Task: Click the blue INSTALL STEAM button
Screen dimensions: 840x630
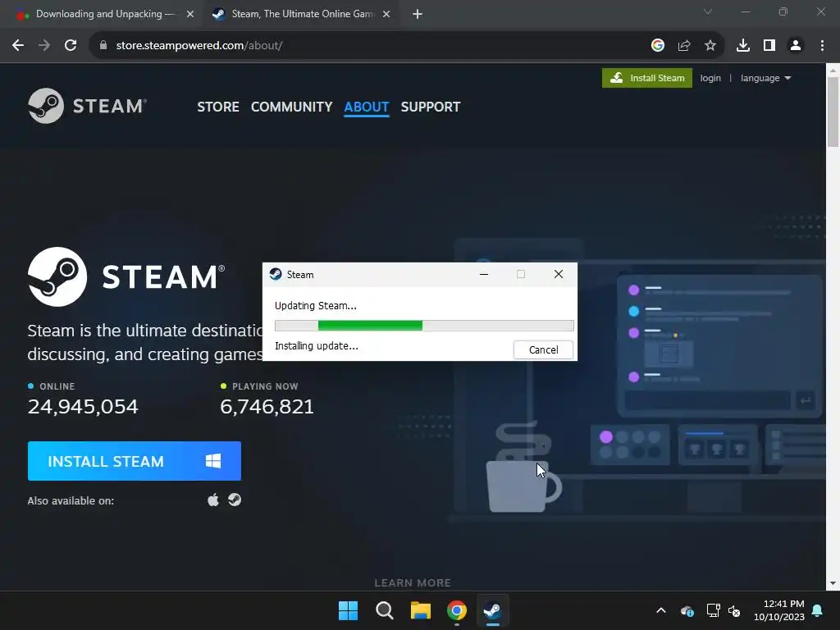Action: point(135,461)
